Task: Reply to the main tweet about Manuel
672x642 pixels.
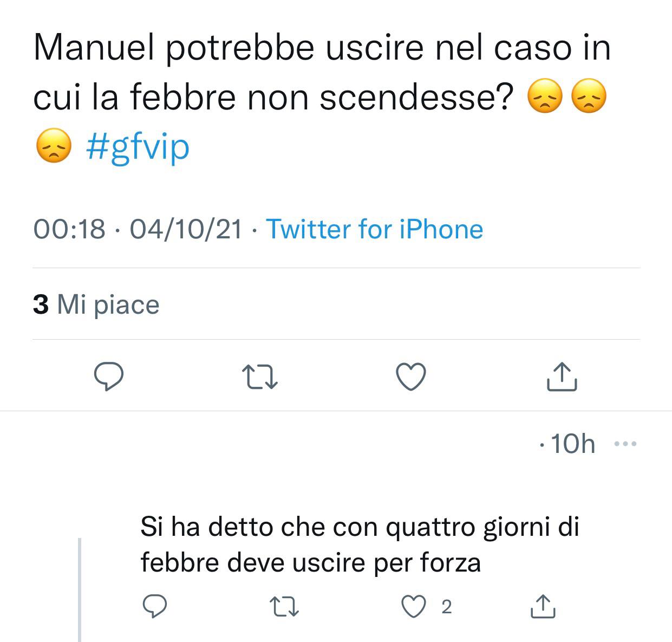Action: pyautogui.click(x=109, y=377)
